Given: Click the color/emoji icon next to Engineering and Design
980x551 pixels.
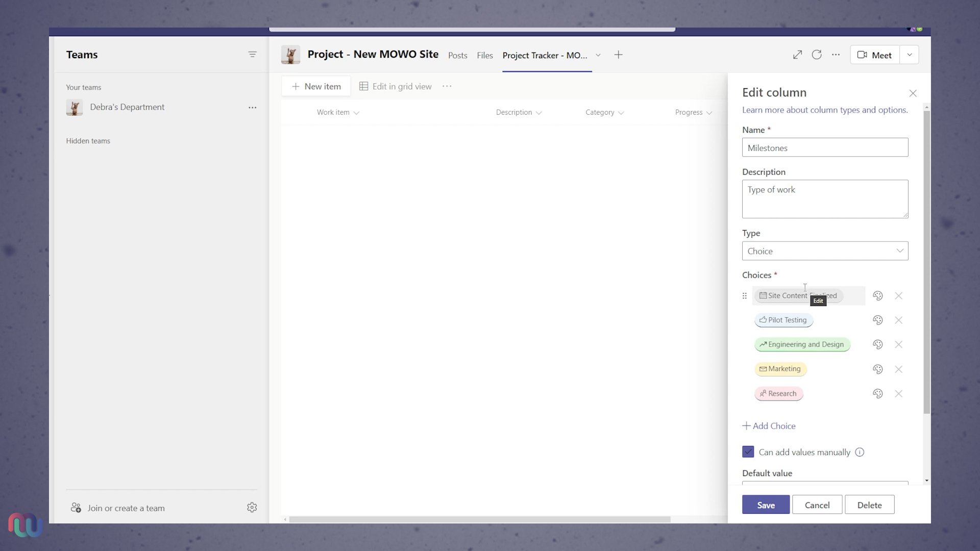Looking at the screenshot, I should 878,344.
